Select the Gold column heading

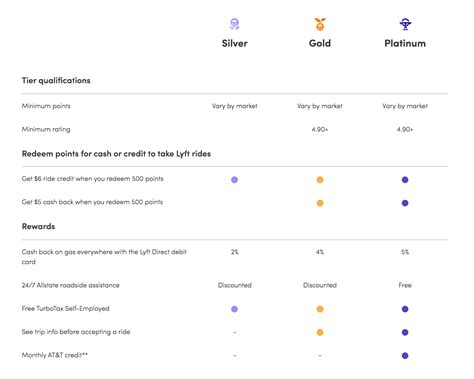coord(320,43)
